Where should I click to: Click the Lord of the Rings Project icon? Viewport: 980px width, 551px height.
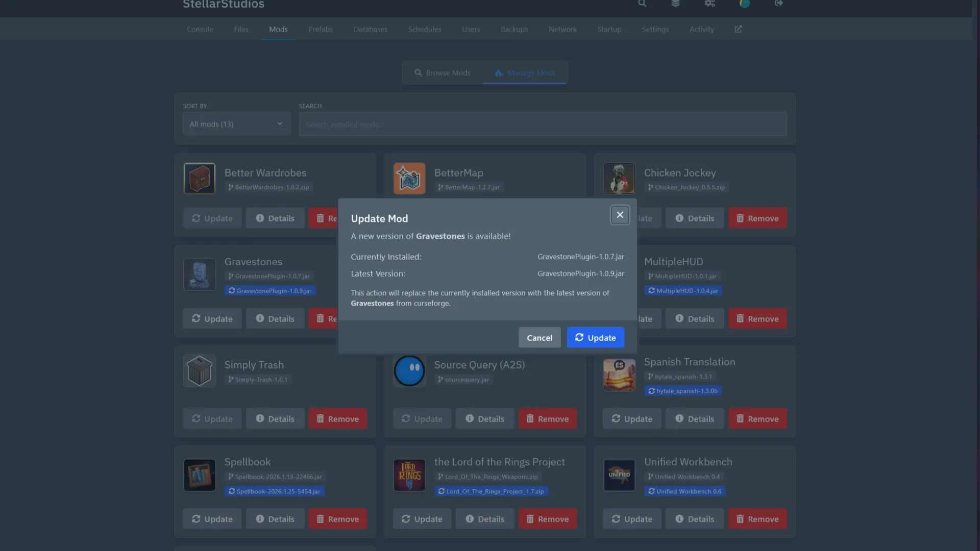(x=409, y=475)
